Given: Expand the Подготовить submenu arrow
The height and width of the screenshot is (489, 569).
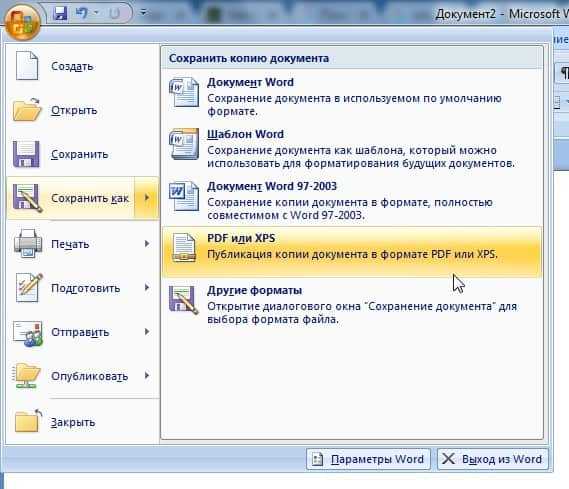Looking at the screenshot, I should click(x=147, y=288).
